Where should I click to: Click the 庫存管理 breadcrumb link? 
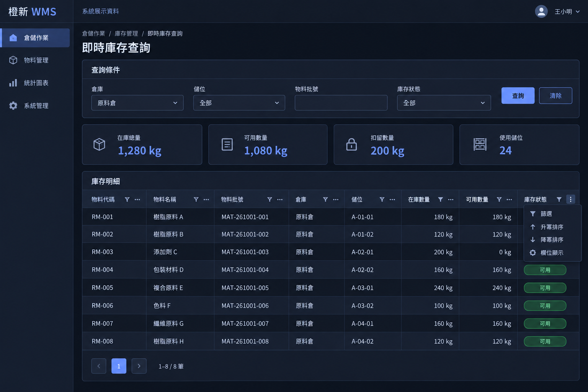(x=126, y=34)
